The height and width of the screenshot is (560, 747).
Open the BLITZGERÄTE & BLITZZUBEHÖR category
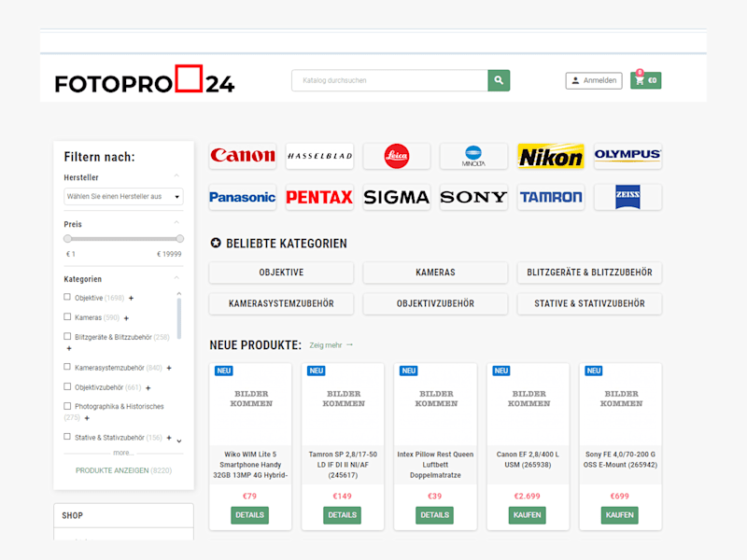(589, 273)
